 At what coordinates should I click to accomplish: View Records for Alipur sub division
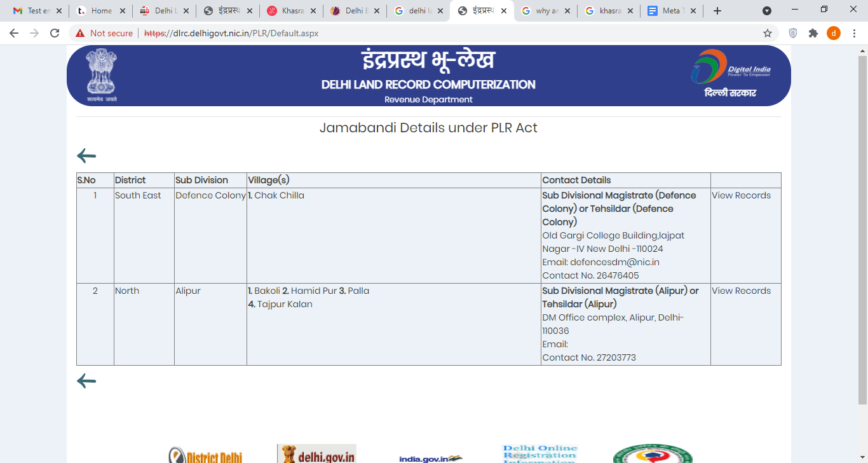click(x=741, y=291)
